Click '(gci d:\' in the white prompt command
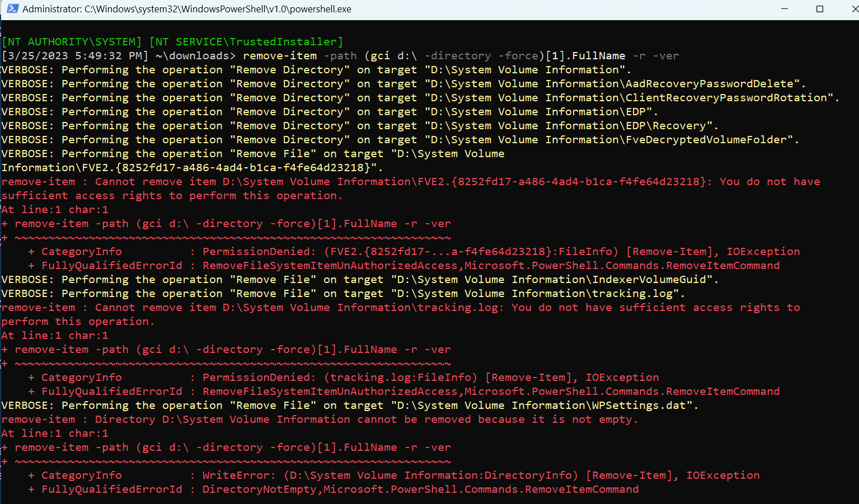Image resolution: width=859 pixels, height=504 pixels. [391, 56]
